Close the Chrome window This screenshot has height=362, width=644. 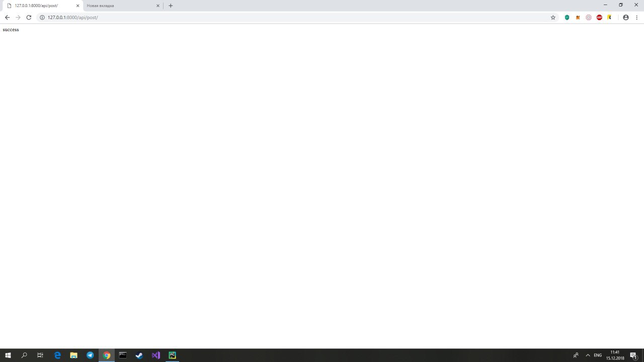coord(636,5)
